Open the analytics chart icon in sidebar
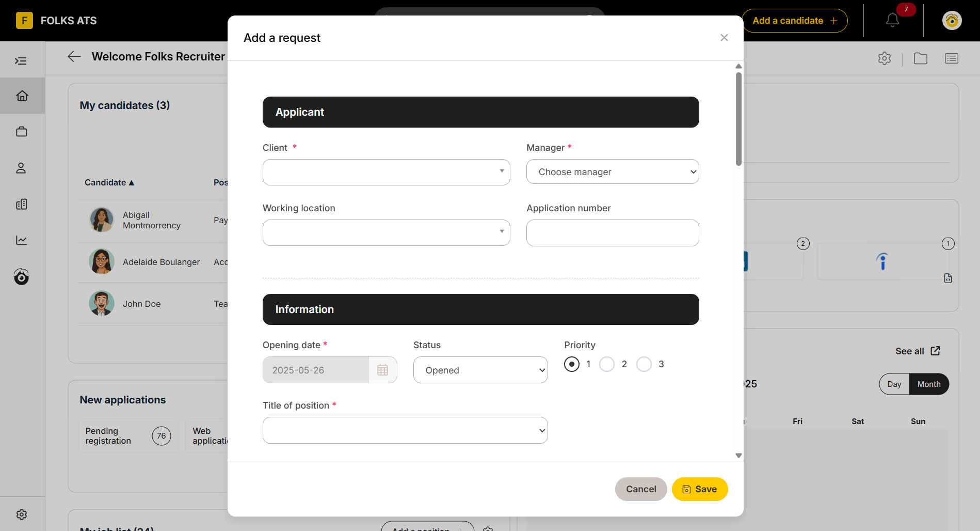 [x=22, y=240]
